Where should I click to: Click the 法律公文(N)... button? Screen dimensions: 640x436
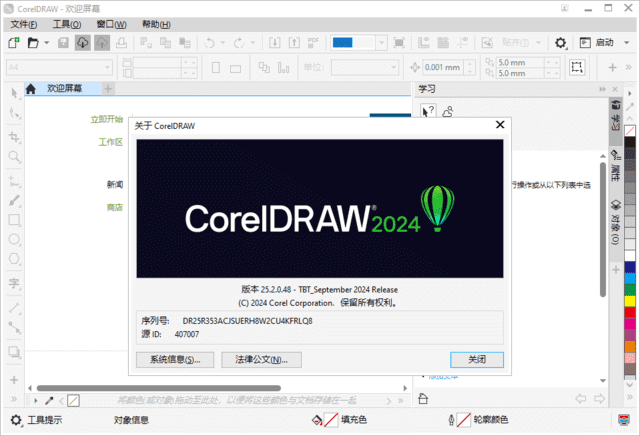point(262,360)
